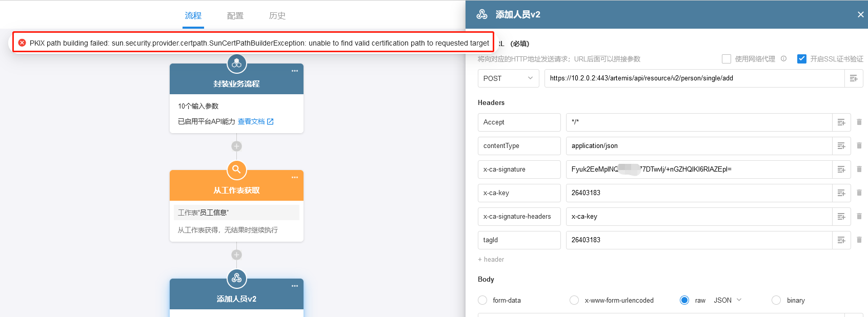Edit the x-ca-signature value field

(x=699, y=170)
